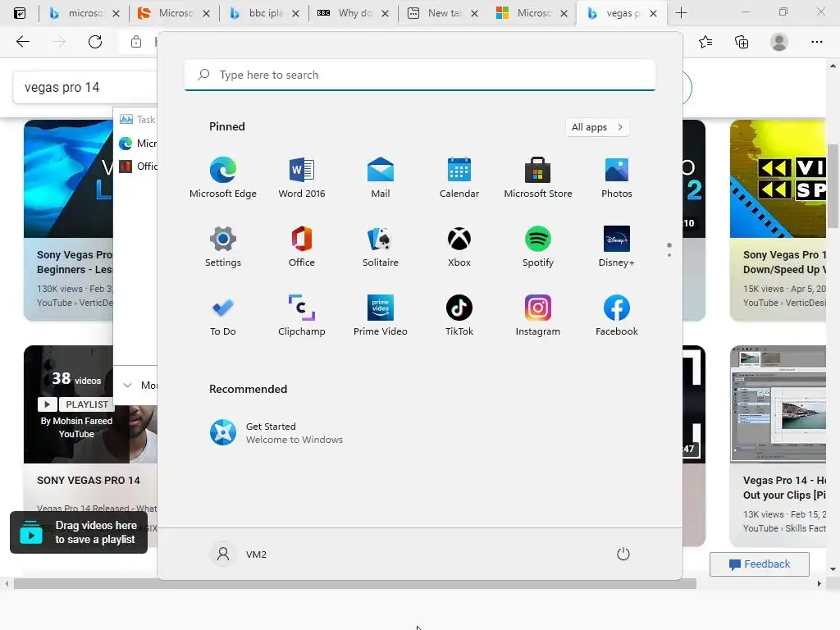Open the VM2 user account menu
This screenshot has width=840, height=630.
(x=239, y=554)
